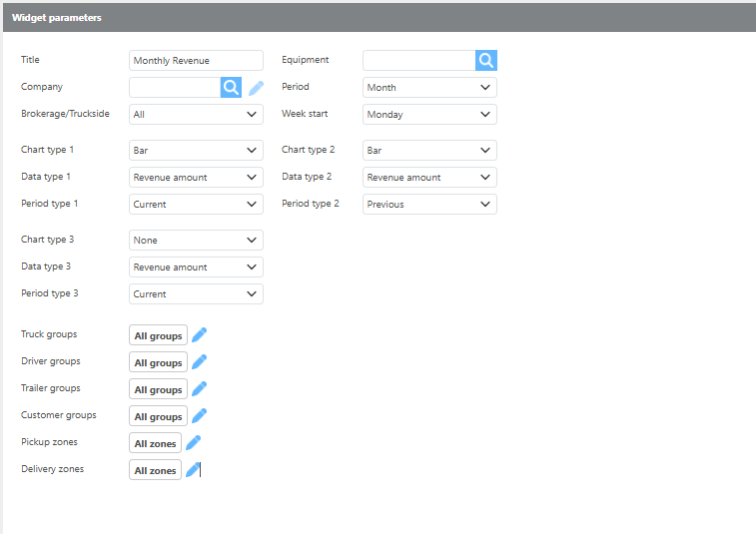
Task: Edit Pickup zones with pencil icon
Action: 194,443
